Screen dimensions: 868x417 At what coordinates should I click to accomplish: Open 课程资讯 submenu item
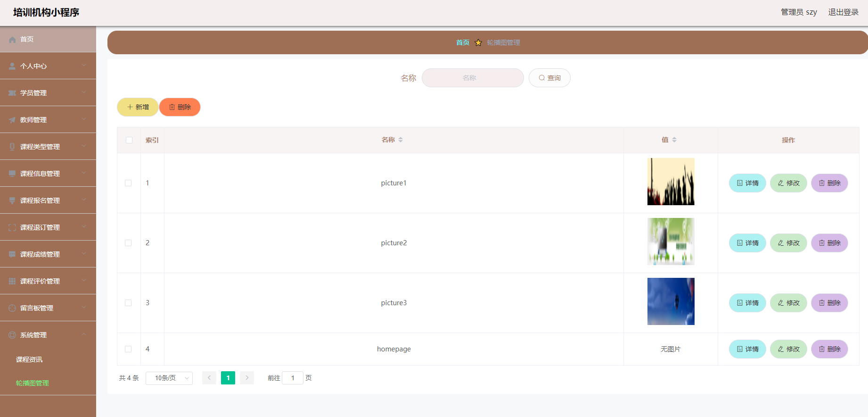click(48, 359)
